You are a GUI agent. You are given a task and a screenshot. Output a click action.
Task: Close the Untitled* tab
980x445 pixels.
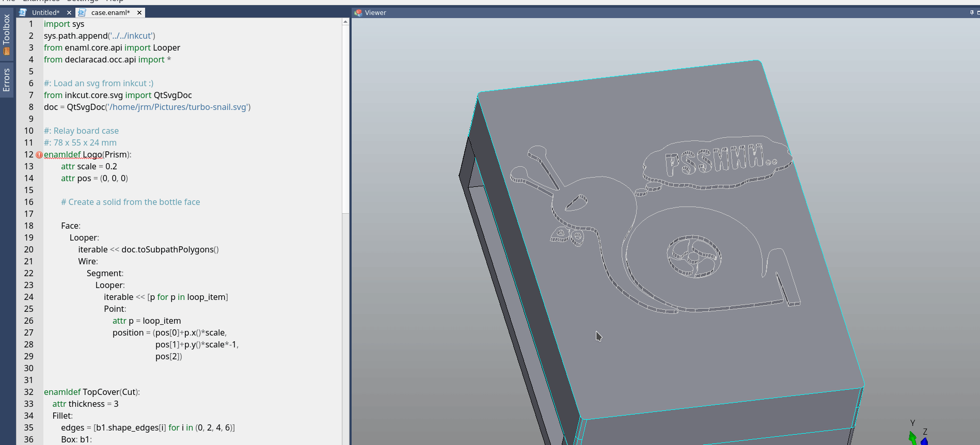tap(69, 12)
